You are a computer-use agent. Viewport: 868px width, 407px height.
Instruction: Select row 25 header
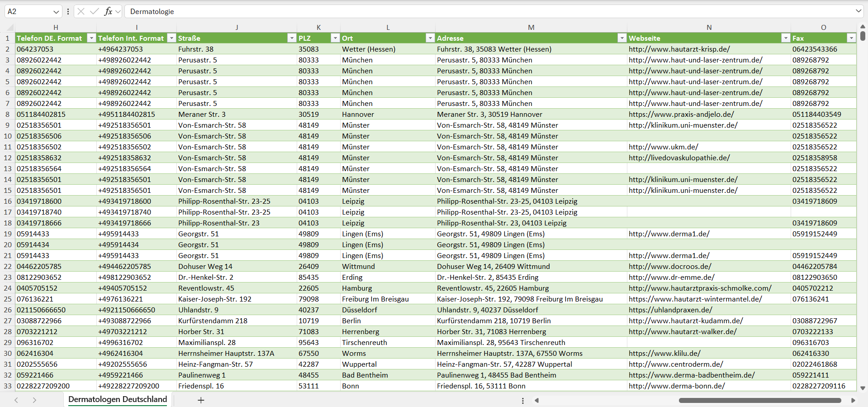point(7,299)
